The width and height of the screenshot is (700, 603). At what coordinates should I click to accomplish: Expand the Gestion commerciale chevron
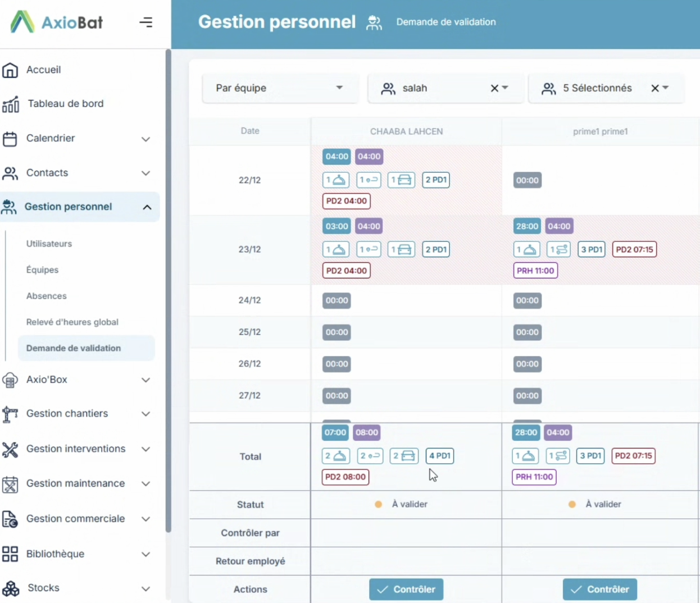(x=146, y=519)
